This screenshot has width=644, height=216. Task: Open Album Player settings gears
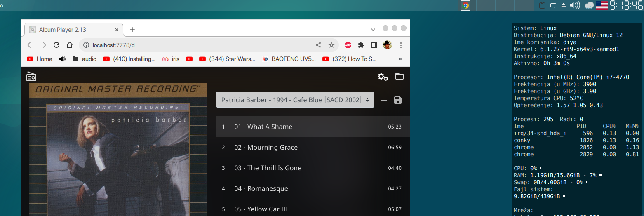point(383,77)
